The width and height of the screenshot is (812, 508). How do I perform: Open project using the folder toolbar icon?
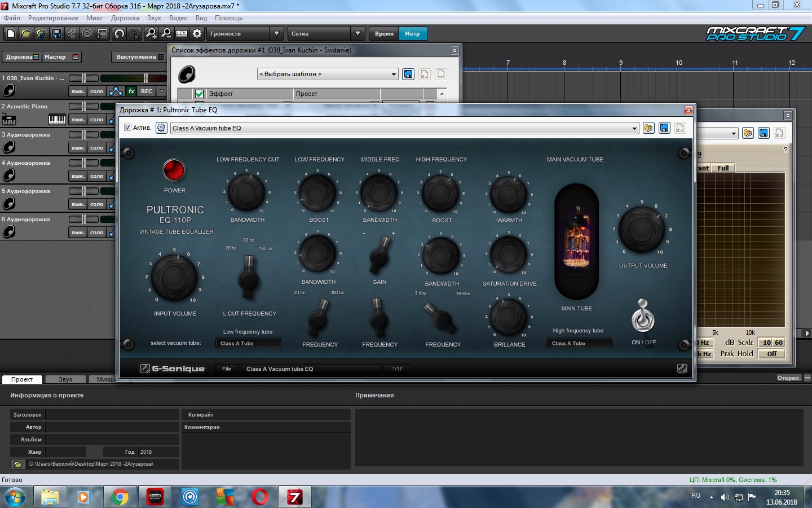[x=26, y=34]
